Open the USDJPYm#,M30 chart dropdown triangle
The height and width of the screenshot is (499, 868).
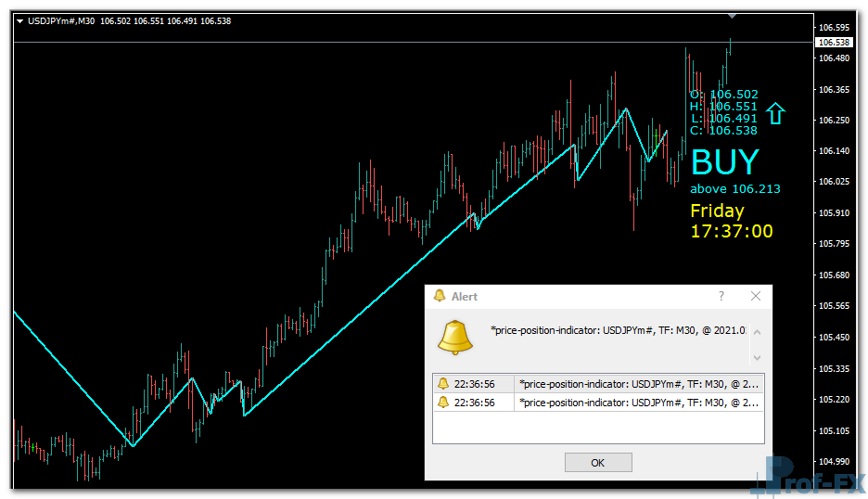click(x=20, y=20)
